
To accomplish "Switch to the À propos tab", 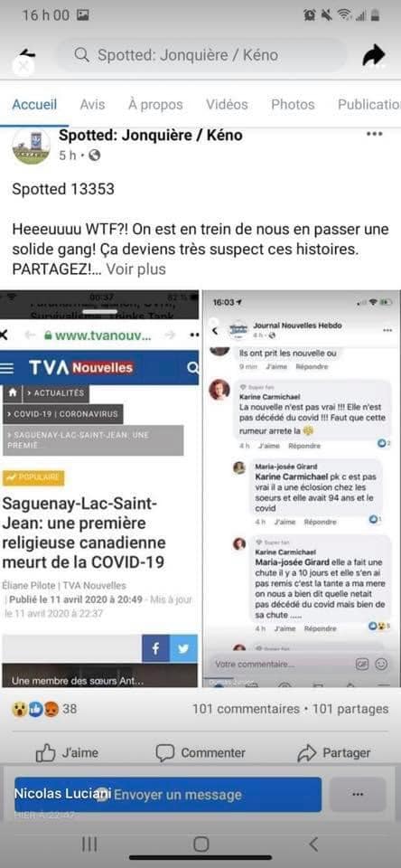I will pyautogui.click(x=155, y=105).
